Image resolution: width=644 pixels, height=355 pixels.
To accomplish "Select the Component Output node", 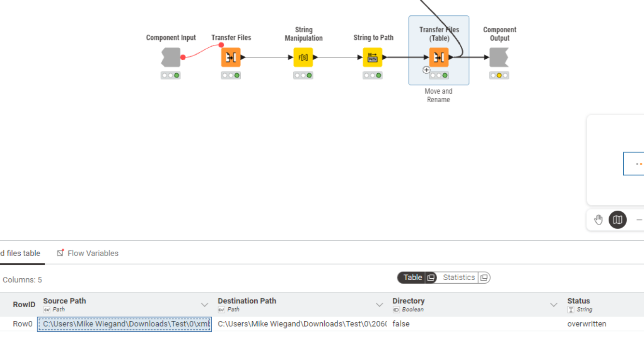I will [499, 57].
